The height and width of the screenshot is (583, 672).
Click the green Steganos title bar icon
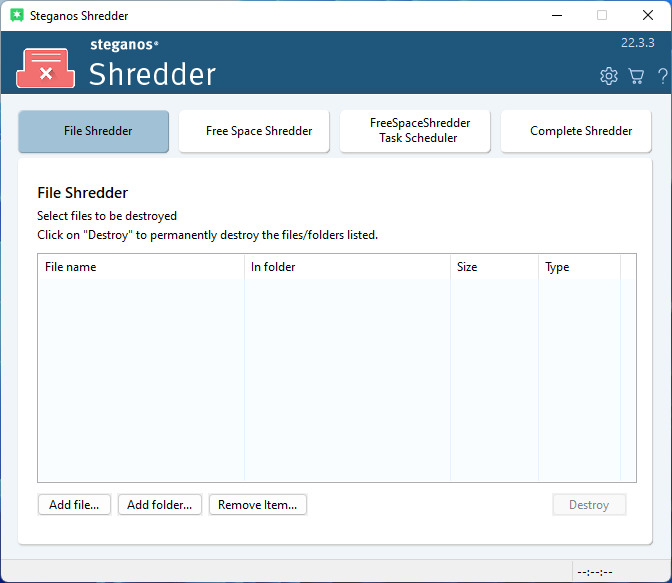(x=17, y=16)
